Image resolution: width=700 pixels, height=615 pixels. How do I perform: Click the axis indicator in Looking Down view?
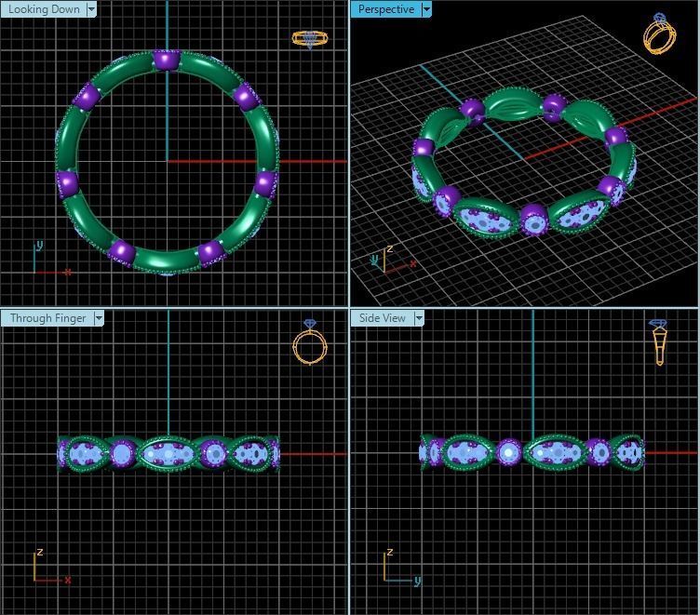point(51,258)
